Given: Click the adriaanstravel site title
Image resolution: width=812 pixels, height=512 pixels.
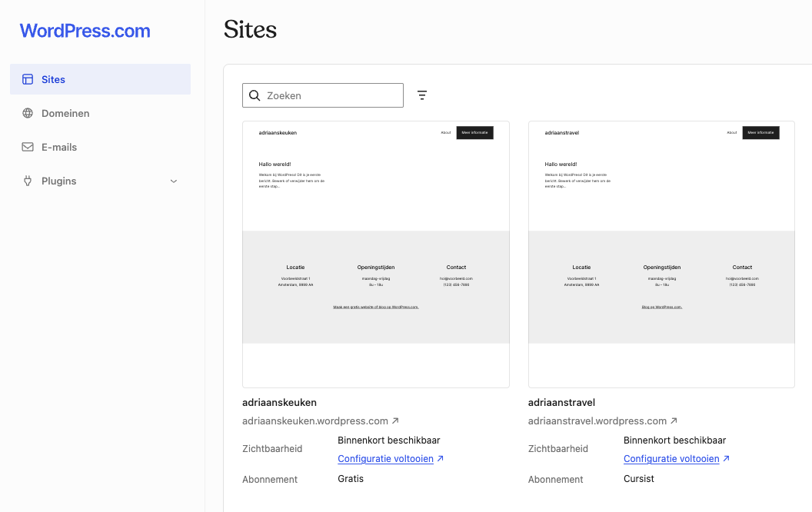Looking at the screenshot, I should (x=561, y=402).
